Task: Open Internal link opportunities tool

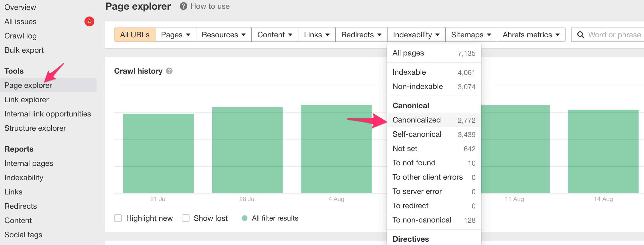Action: point(48,114)
